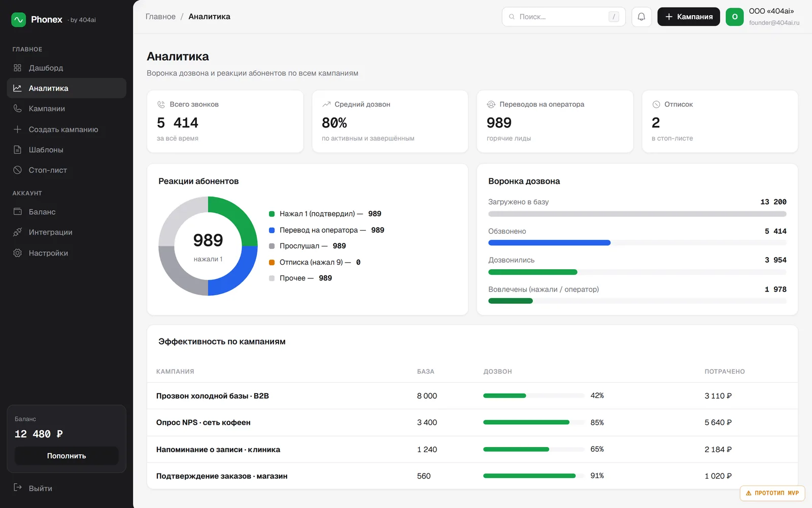Click the Вовлечены funnel value 1 978
The width and height of the screenshot is (812, 508).
click(775, 289)
